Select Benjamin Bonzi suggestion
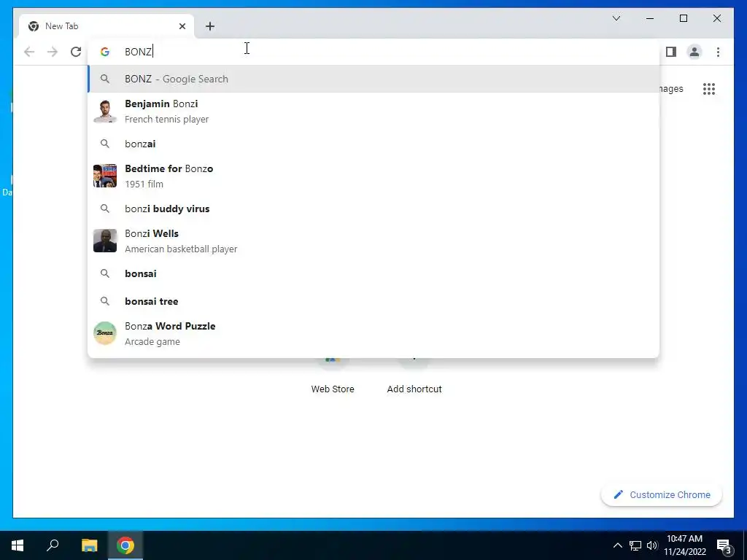This screenshot has height=560, width=747. [374, 112]
